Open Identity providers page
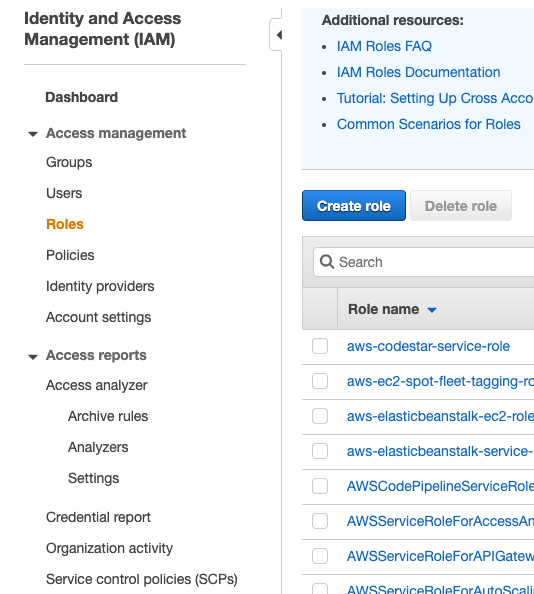This screenshot has height=594, width=534. tap(100, 286)
